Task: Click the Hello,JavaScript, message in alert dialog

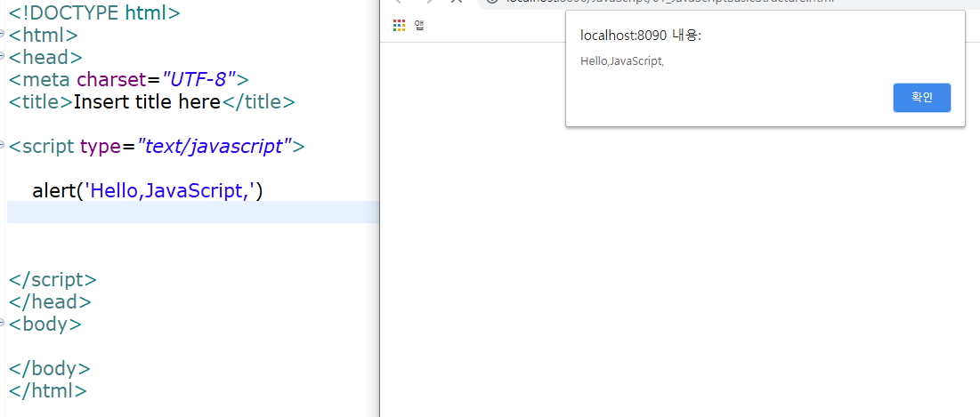Action: coord(622,61)
